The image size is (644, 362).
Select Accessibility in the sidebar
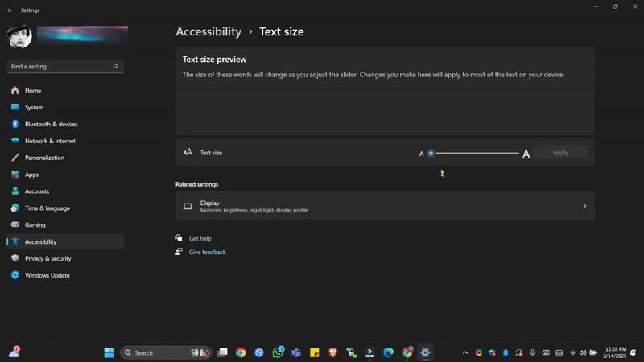65,242
